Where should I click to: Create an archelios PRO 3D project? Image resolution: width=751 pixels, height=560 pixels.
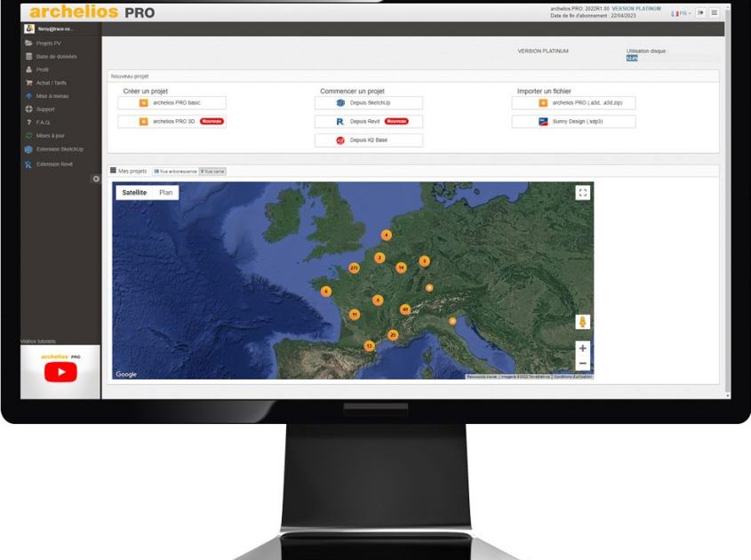(172, 122)
